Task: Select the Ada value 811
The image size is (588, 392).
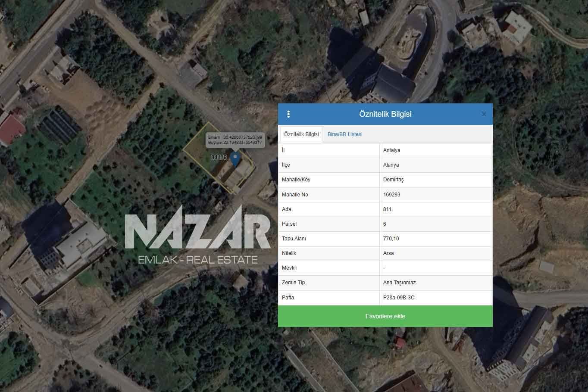Action: pyautogui.click(x=387, y=209)
